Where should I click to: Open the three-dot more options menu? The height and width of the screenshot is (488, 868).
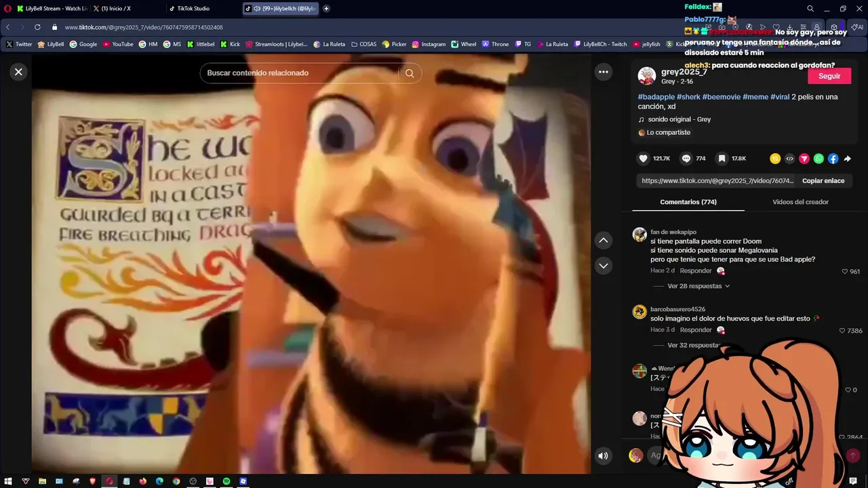click(604, 72)
